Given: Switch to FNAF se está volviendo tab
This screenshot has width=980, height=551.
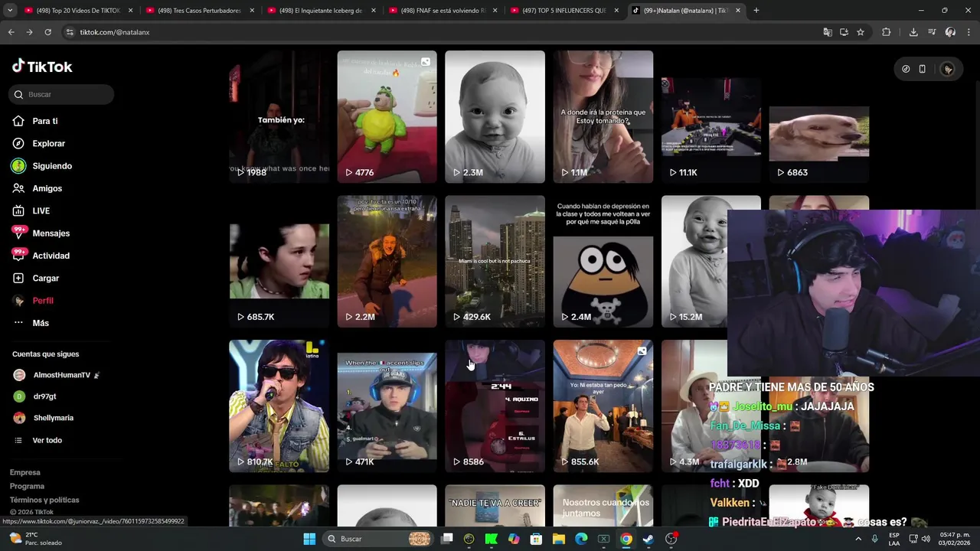Looking at the screenshot, I should (x=443, y=11).
